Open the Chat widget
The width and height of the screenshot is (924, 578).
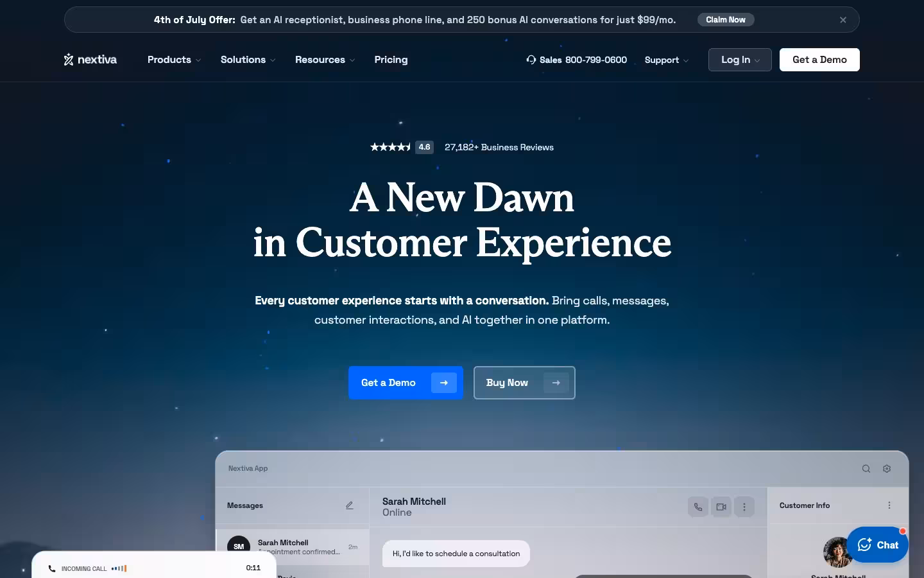(877, 545)
